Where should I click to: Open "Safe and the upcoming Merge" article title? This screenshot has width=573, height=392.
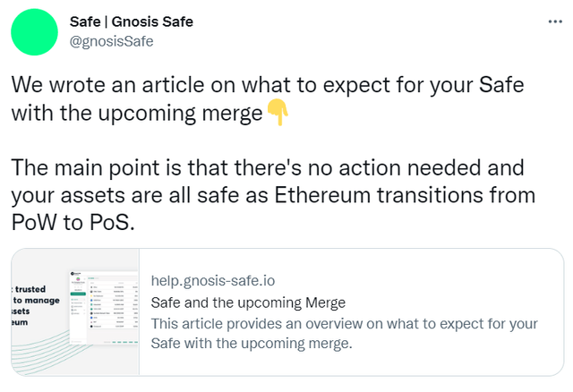point(248,302)
